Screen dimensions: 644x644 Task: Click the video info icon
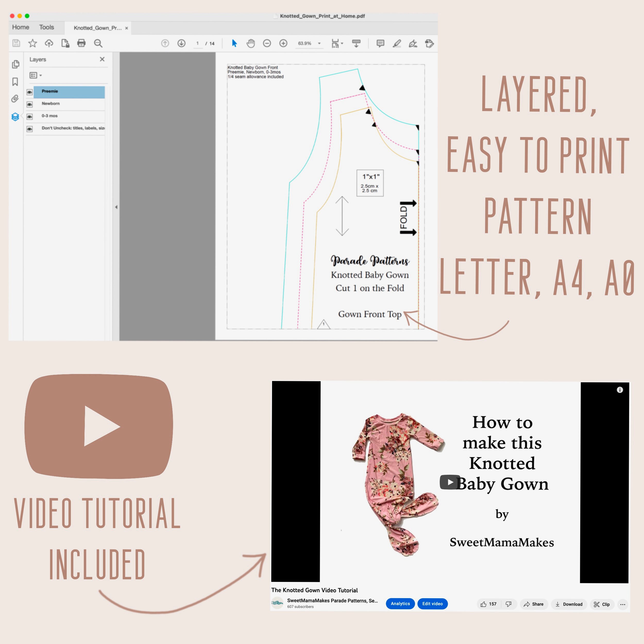click(620, 390)
